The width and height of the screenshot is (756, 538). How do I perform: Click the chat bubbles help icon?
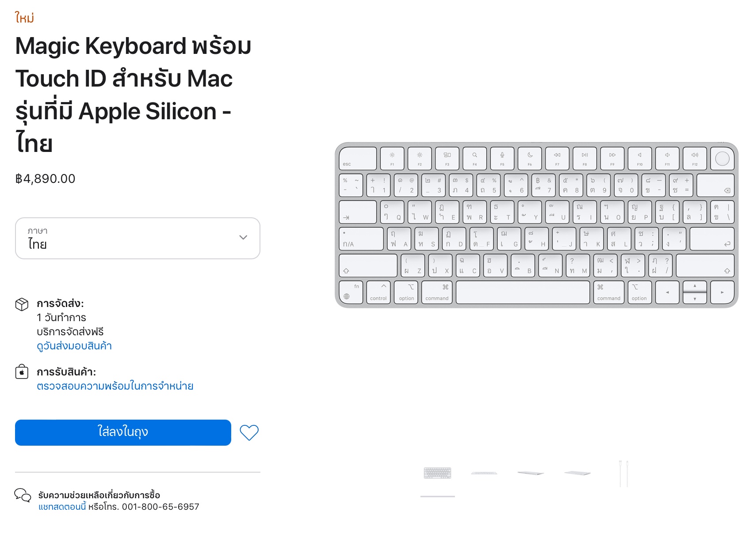(x=23, y=495)
